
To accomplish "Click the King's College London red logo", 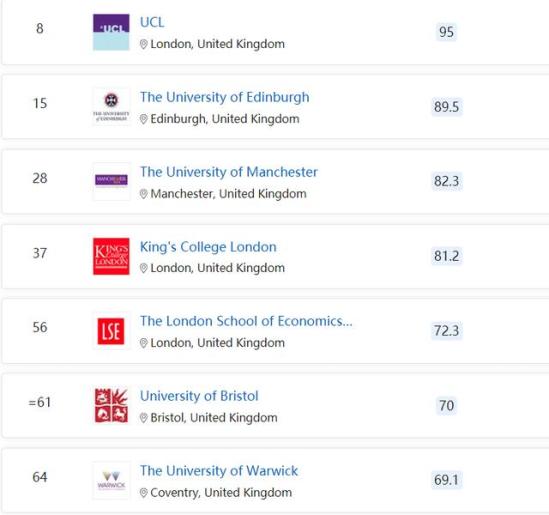I will click(111, 256).
